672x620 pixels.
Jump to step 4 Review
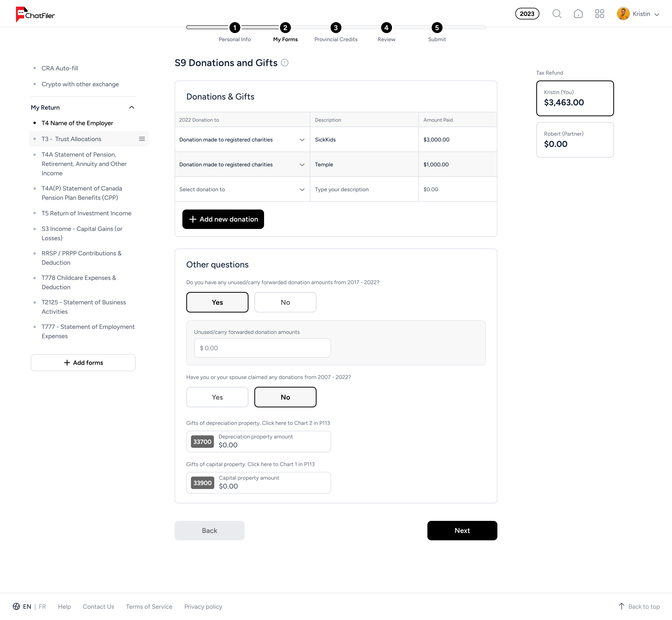386,28
